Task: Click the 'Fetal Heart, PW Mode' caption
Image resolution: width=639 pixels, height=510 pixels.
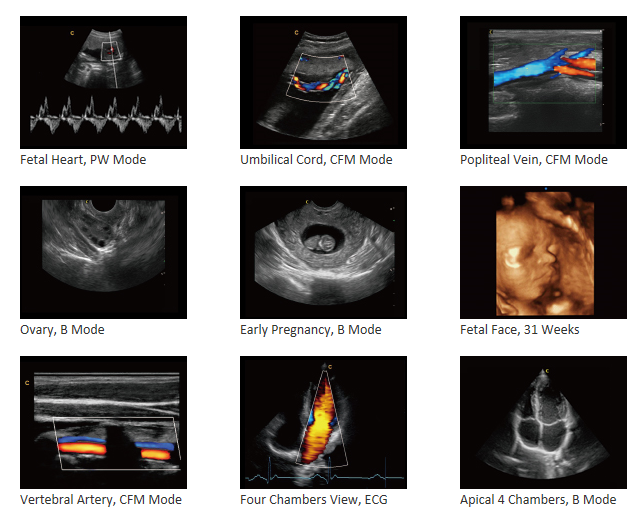Action: tap(83, 160)
